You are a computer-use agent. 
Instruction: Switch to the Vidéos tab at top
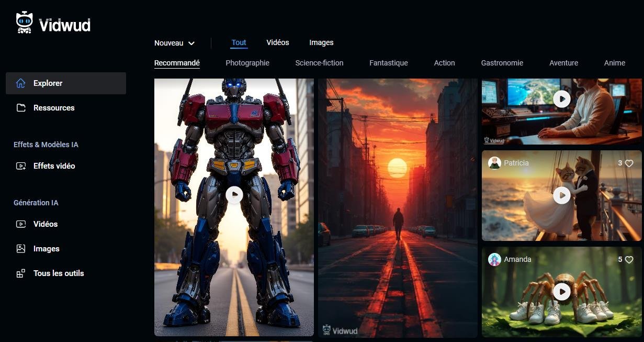tap(278, 42)
